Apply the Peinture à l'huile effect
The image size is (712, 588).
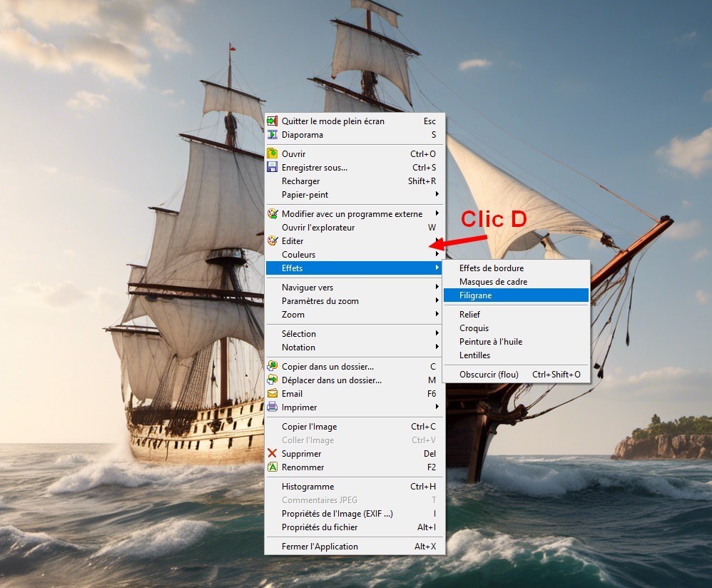coord(517,342)
